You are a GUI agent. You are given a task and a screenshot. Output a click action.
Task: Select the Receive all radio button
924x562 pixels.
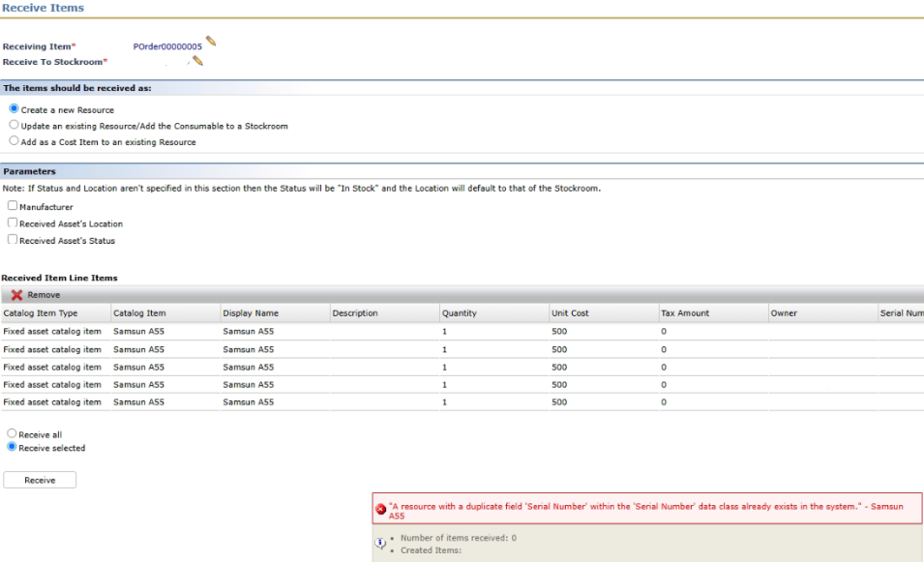click(x=13, y=434)
